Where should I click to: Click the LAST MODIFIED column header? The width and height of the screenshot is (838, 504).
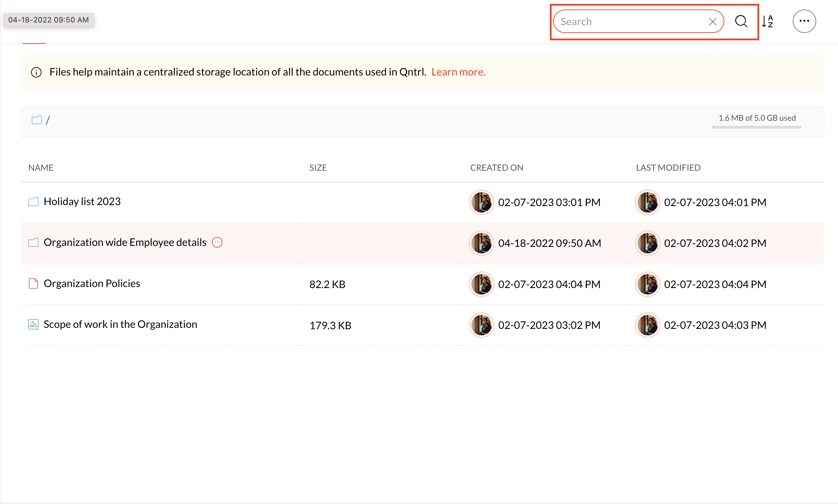point(668,168)
